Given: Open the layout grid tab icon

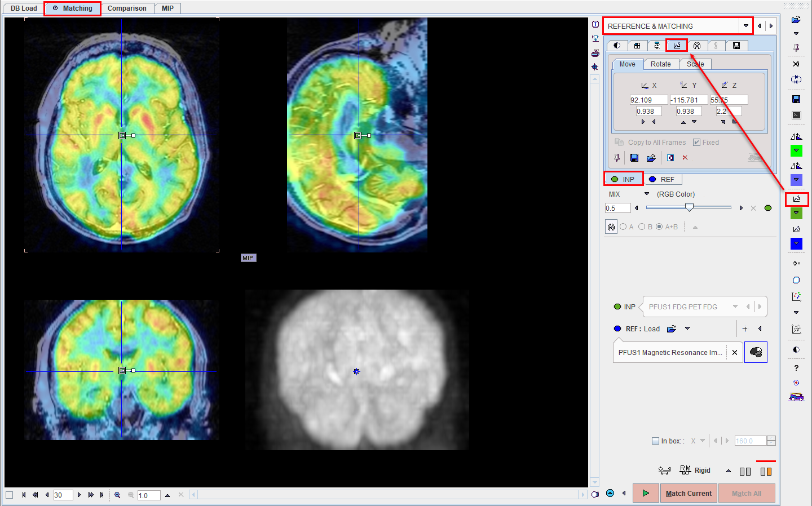Looking at the screenshot, I should (x=637, y=46).
